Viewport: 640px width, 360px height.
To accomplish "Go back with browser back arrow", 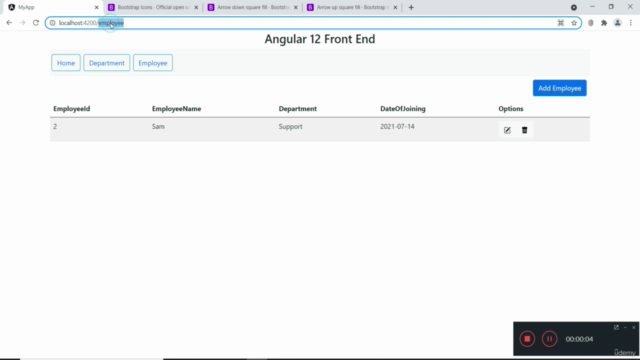I will [x=9, y=23].
